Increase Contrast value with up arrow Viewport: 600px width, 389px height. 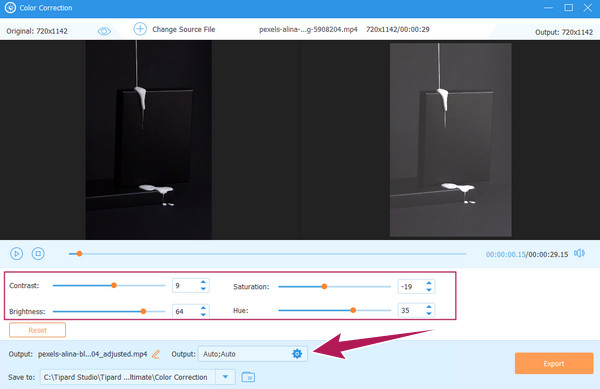[203, 282]
